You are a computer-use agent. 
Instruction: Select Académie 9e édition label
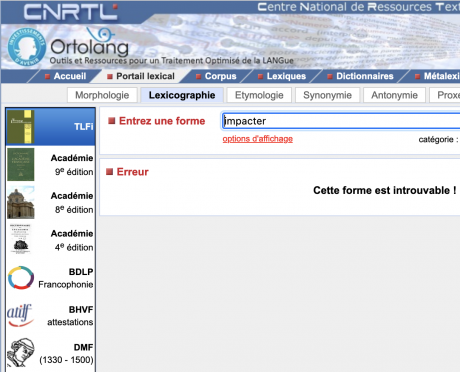(72, 165)
